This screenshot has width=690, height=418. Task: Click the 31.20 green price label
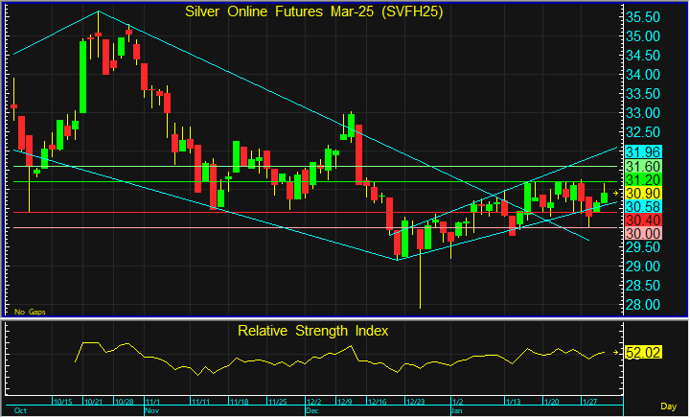click(x=643, y=180)
